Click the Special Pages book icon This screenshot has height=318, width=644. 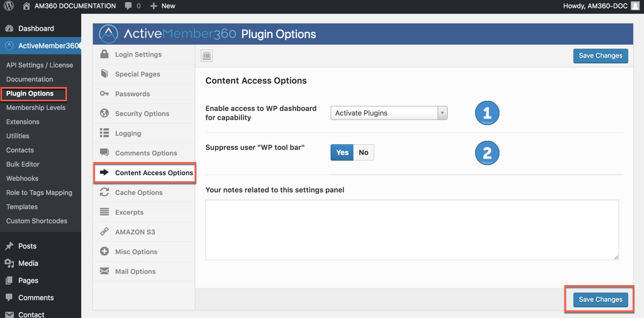(104, 74)
